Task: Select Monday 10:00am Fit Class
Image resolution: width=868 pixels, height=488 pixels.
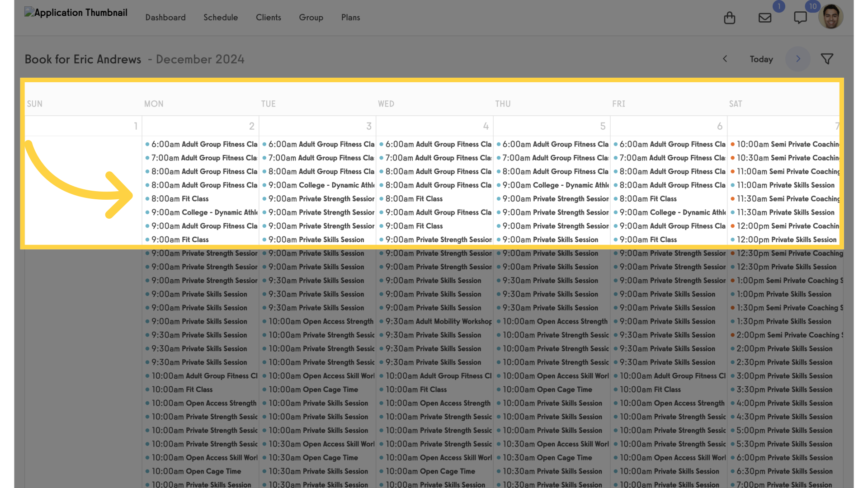Action: (x=179, y=389)
